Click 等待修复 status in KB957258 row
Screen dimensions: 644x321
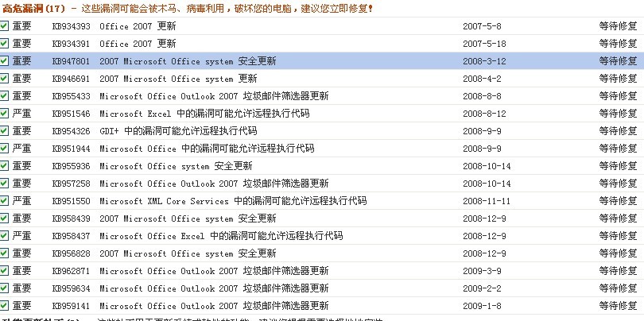[x=618, y=183]
